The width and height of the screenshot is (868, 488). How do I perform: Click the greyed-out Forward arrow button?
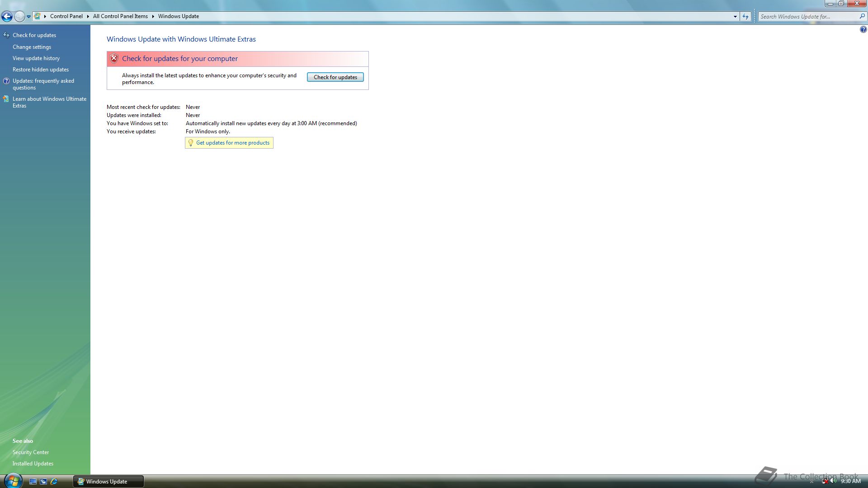coord(19,17)
